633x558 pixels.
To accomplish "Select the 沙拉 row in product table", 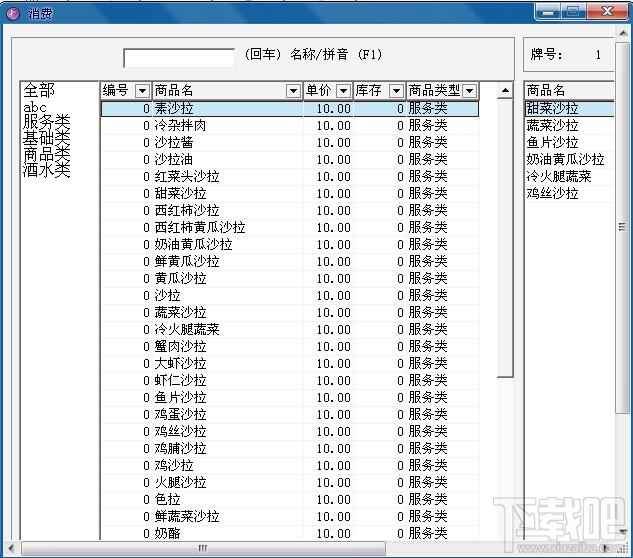I will [289, 295].
